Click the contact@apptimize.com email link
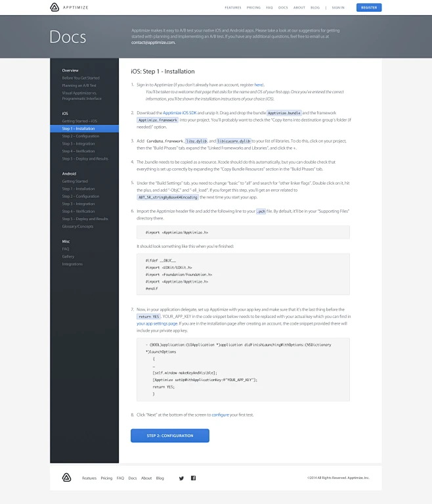432x504 pixels. coord(153,42)
